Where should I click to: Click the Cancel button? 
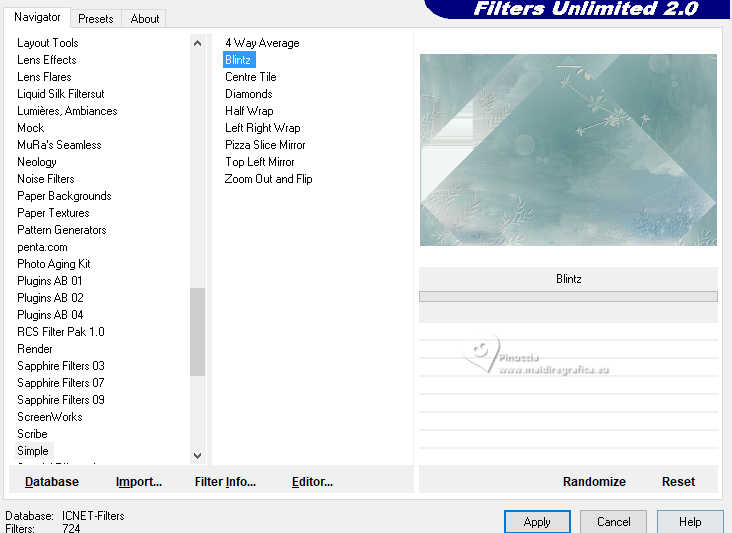click(613, 522)
